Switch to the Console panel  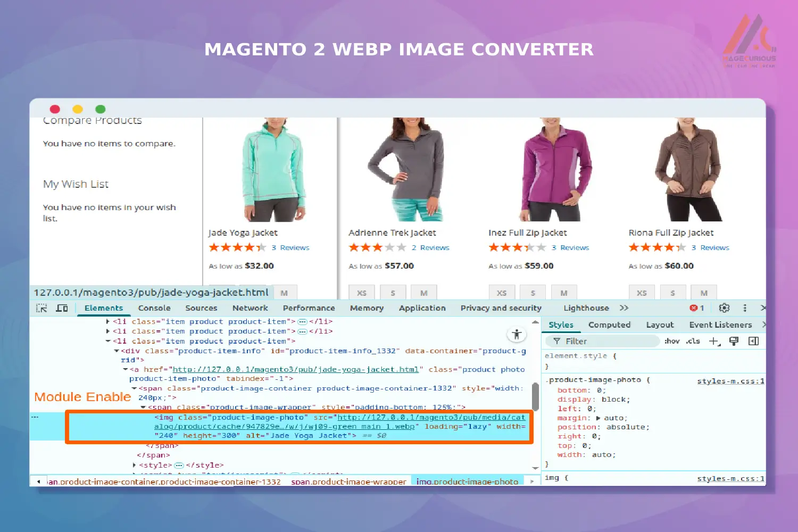[x=154, y=307]
